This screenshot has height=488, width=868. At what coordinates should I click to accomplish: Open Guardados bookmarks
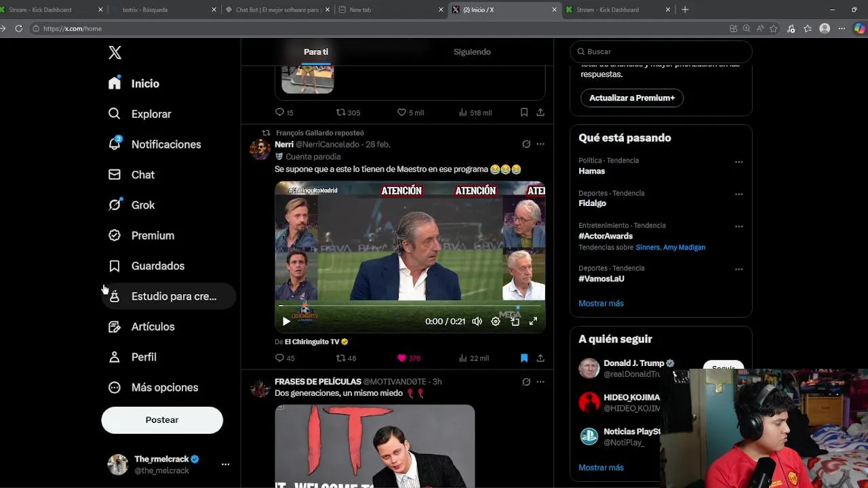146,266
